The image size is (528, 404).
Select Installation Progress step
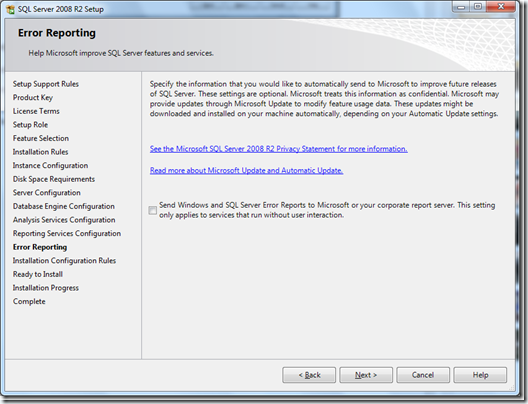tap(46, 288)
